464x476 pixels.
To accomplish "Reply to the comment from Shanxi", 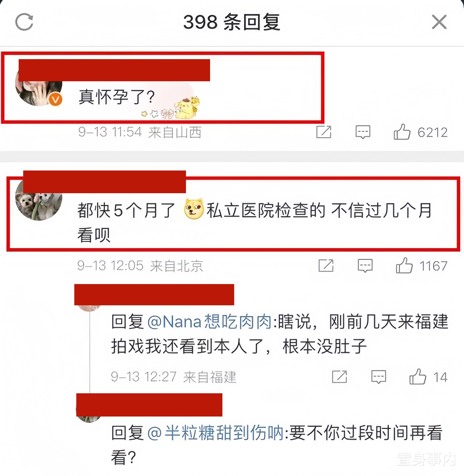I will tap(363, 132).
